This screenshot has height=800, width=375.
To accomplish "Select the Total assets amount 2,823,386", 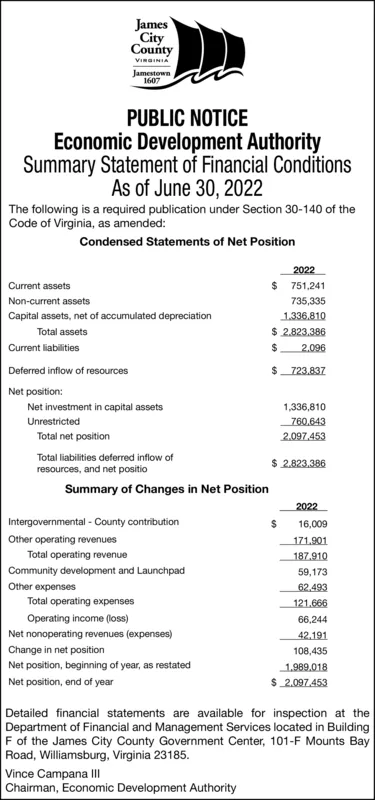I will tap(304, 332).
